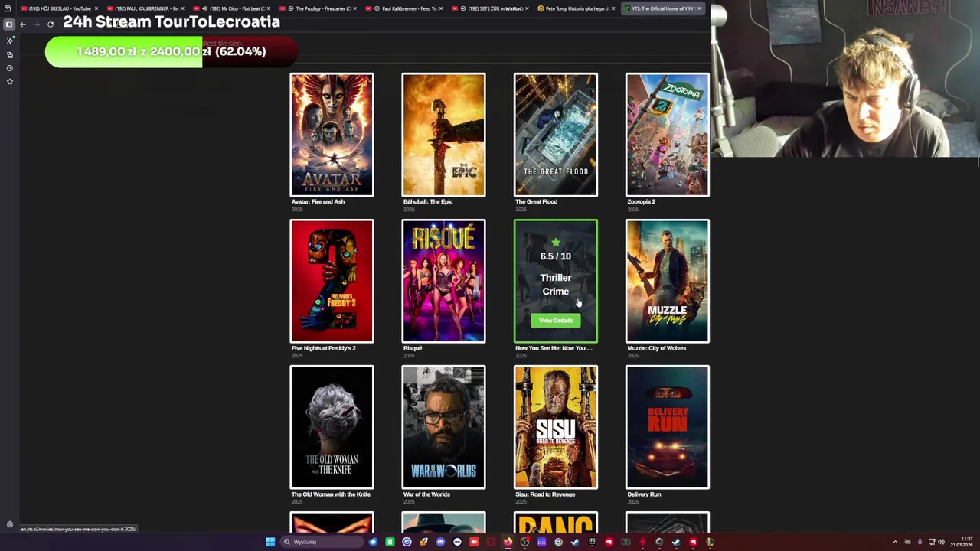Click the Zootopia 2 poster
Viewport: 980px width, 551px height.
click(668, 135)
